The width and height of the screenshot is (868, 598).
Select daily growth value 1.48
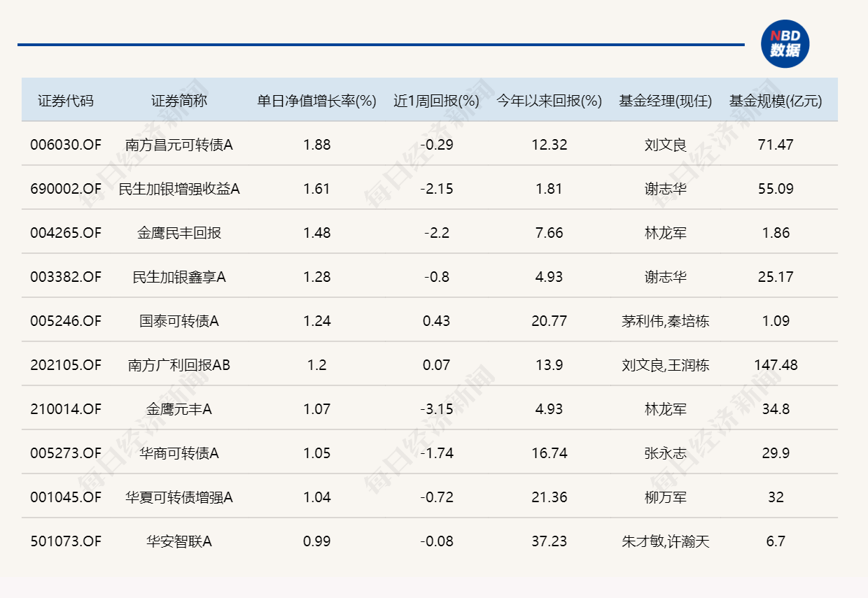click(317, 233)
